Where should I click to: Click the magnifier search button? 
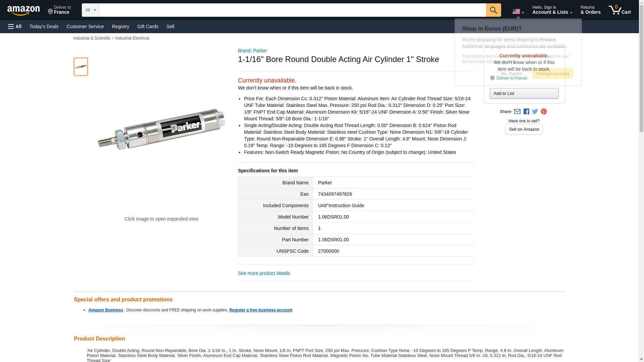pos(493,10)
